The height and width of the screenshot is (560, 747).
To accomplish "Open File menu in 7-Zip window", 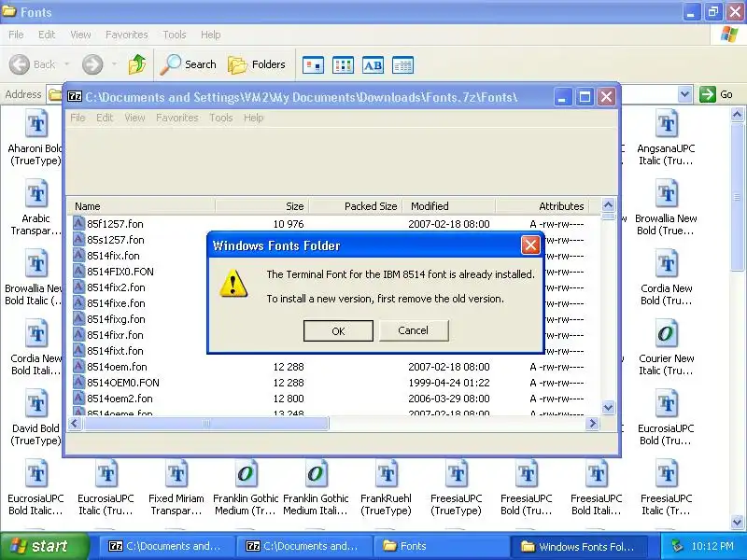I will [78, 118].
